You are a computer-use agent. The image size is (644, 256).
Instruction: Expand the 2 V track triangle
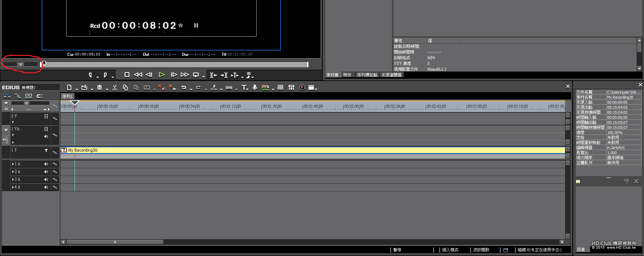[13, 122]
